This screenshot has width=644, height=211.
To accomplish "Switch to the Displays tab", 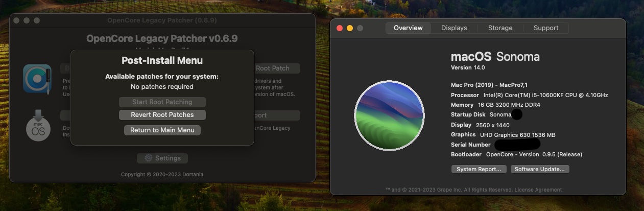I will (454, 28).
